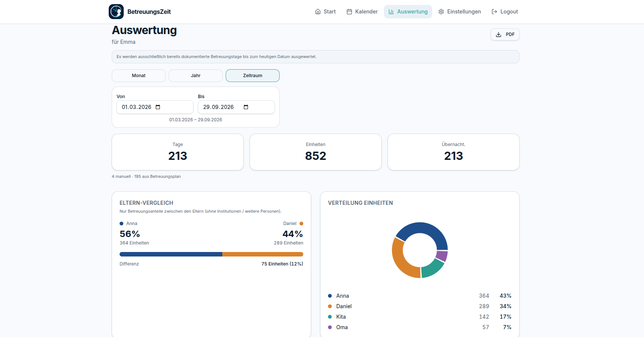Select the Zeitraum view

coord(253,76)
